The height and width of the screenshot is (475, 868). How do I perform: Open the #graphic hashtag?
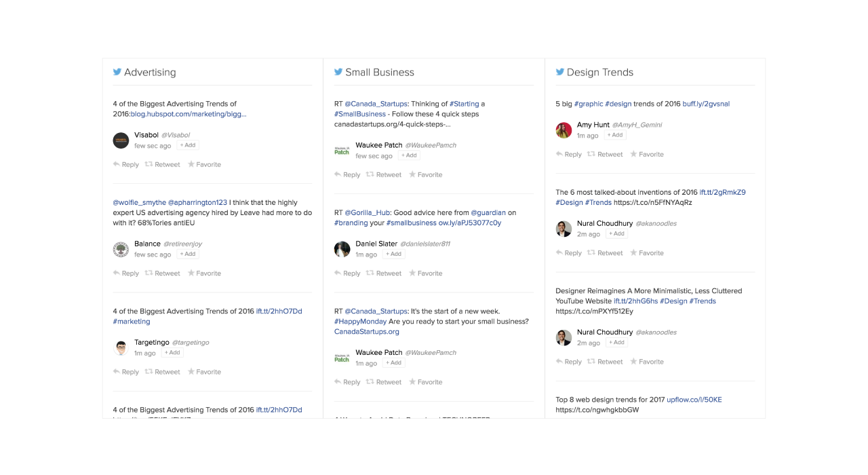[x=589, y=104]
